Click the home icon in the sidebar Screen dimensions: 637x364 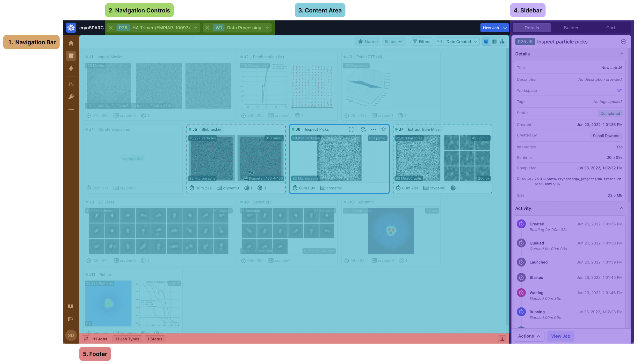click(71, 43)
